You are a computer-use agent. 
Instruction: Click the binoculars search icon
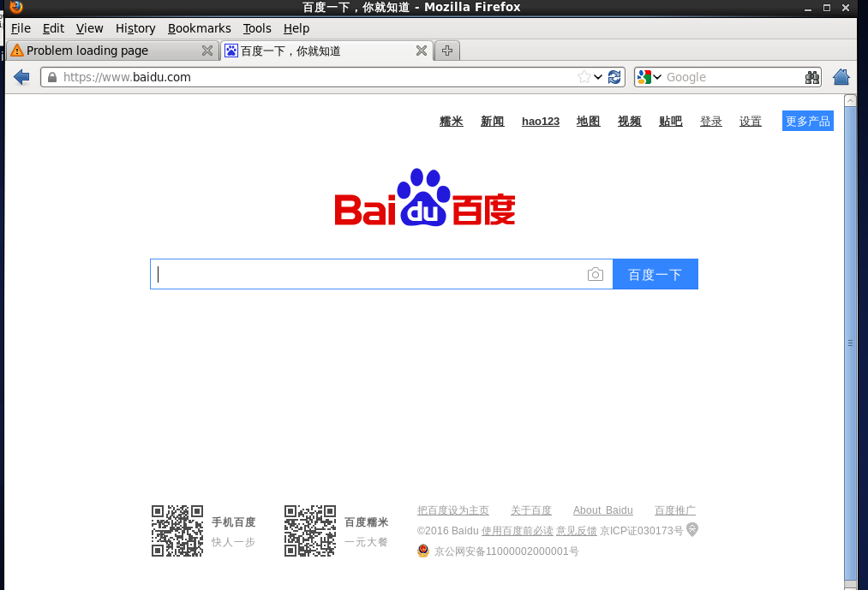pos(811,77)
